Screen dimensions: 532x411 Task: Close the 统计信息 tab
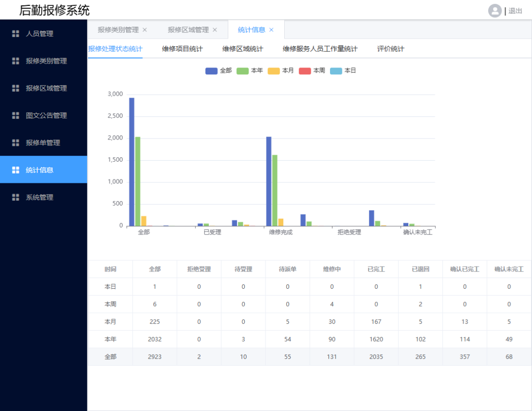pos(271,30)
